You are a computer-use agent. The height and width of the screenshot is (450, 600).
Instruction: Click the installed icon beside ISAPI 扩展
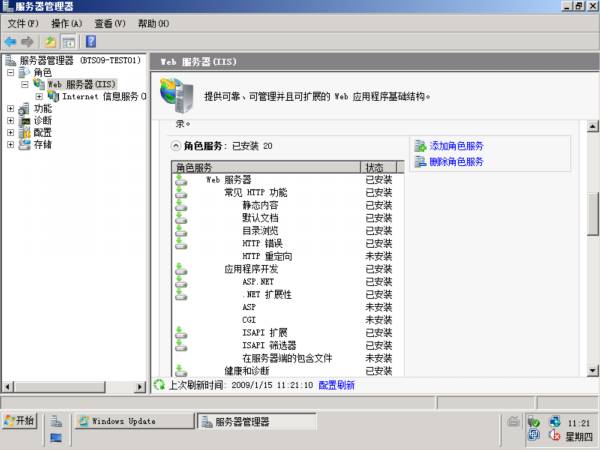pos(181,333)
